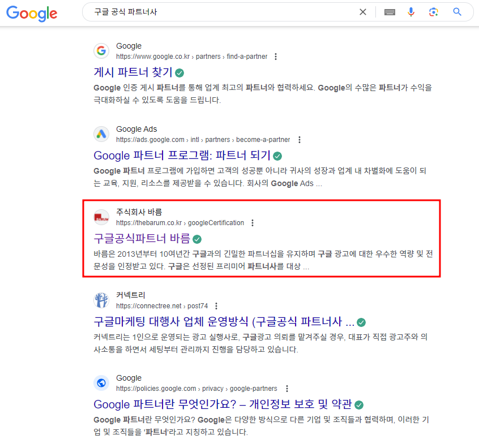Open the 게시 파트너 찾기 result
Viewport: 479px width, 448px height.
[133, 72]
